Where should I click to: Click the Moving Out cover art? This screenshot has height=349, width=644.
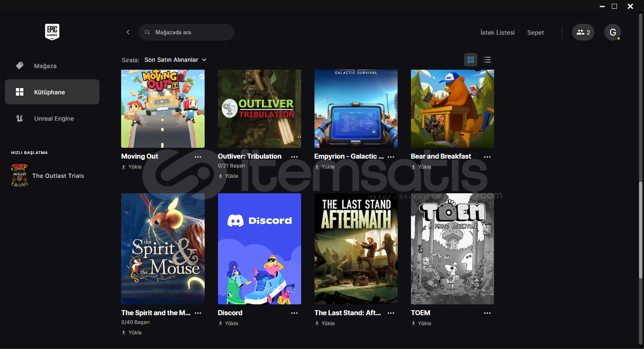[163, 109]
